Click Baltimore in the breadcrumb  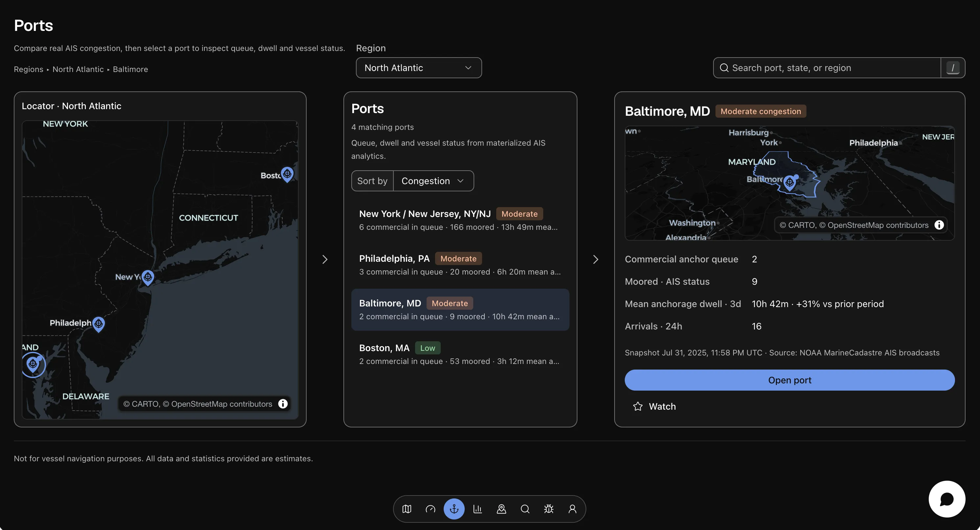pos(130,69)
